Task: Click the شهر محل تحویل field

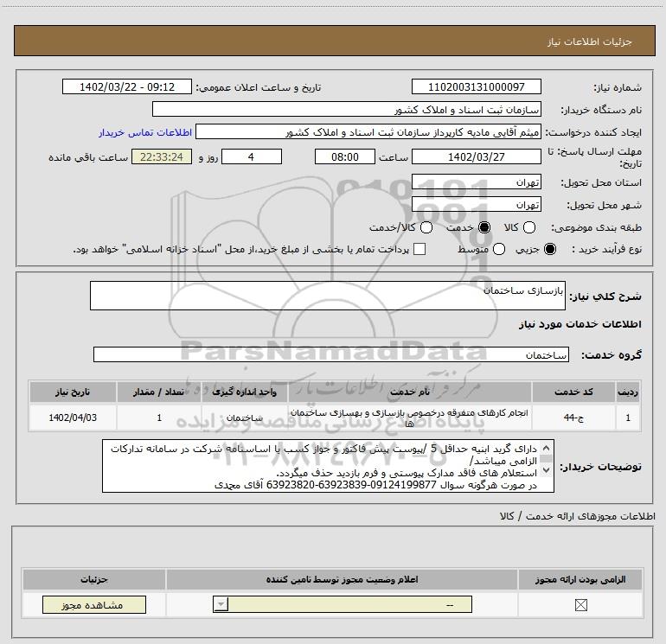Action: pos(476,205)
